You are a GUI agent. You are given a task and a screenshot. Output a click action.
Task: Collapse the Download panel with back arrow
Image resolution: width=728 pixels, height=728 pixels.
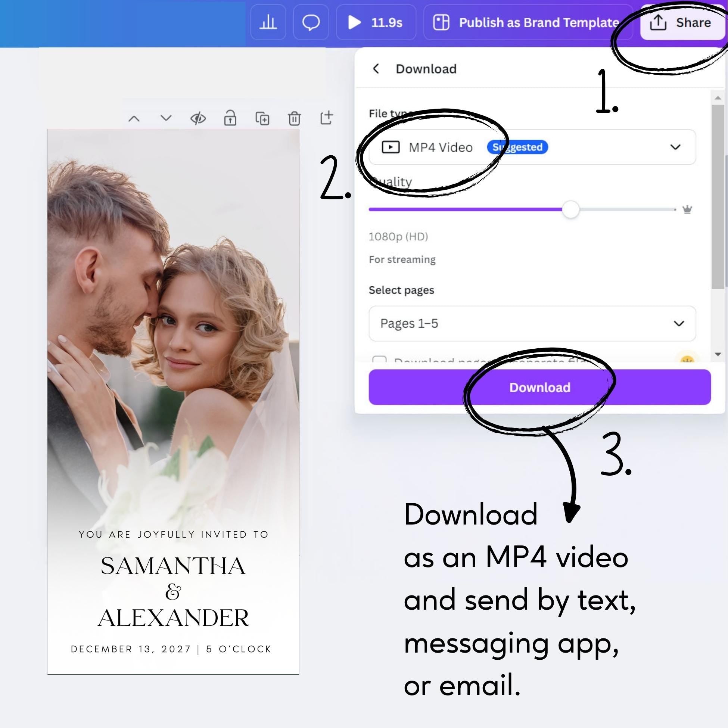[x=376, y=69]
